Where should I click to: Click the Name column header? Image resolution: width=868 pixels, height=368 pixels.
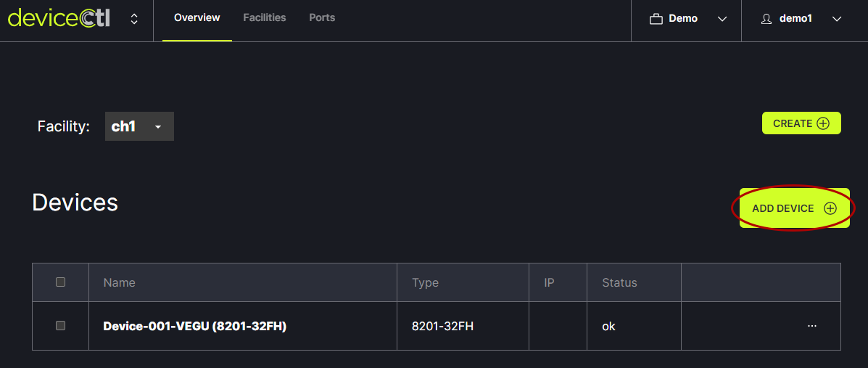pyautogui.click(x=120, y=282)
